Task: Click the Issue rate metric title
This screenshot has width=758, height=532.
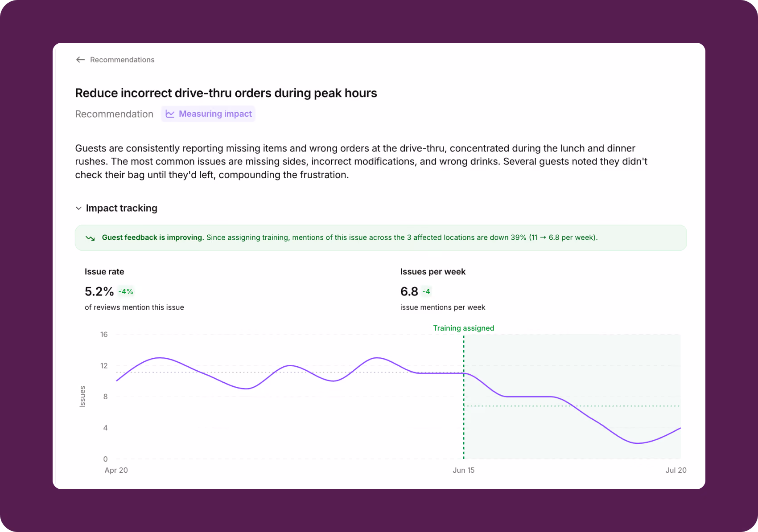Action: point(104,272)
